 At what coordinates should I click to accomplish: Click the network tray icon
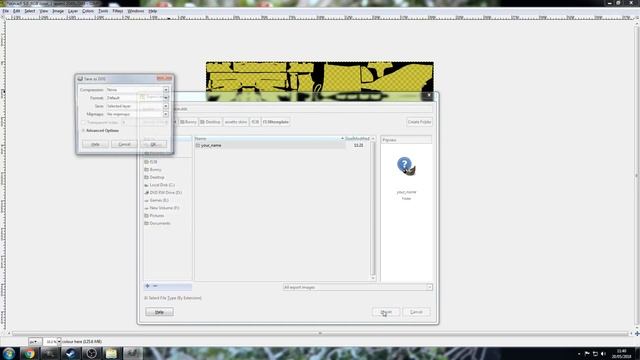pyautogui.click(x=595, y=353)
